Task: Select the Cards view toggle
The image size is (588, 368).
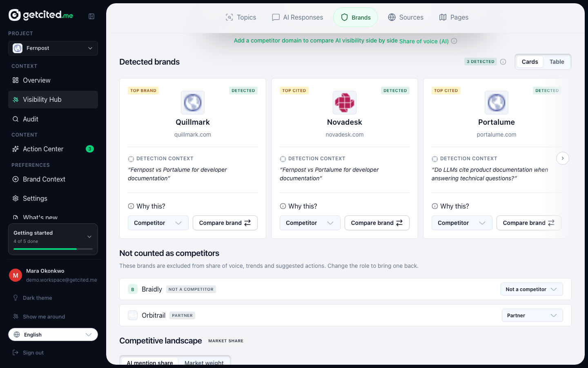Action: click(530, 62)
